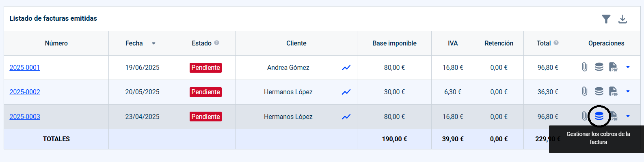The height and width of the screenshot is (162, 644).
Task: Manage payments of invoice 2025-0001
Action: click(599, 67)
